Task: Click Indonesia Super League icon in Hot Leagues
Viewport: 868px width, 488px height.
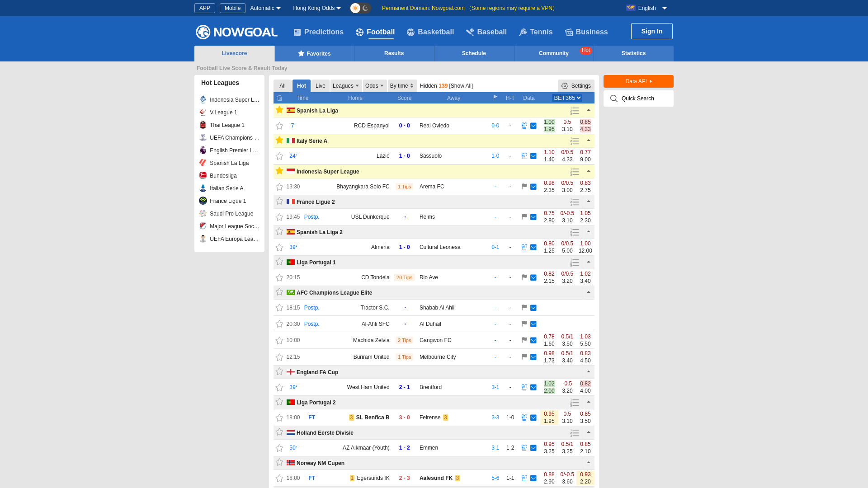Action: tap(203, 99)
